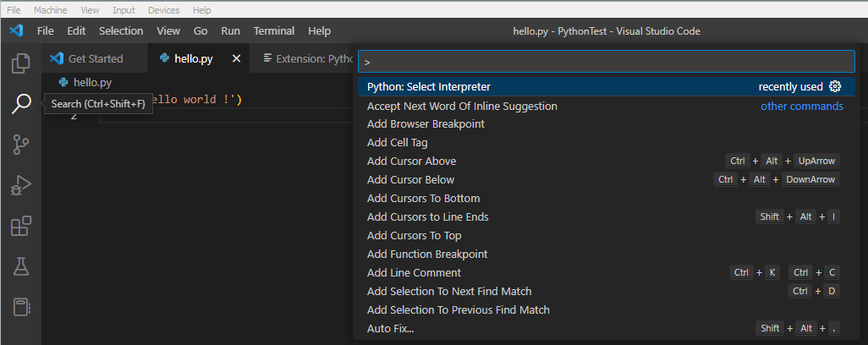Close the hello.py editor tab
This screenshot has width=868, height=345.
pyautogui.click(x=236, y=58)
